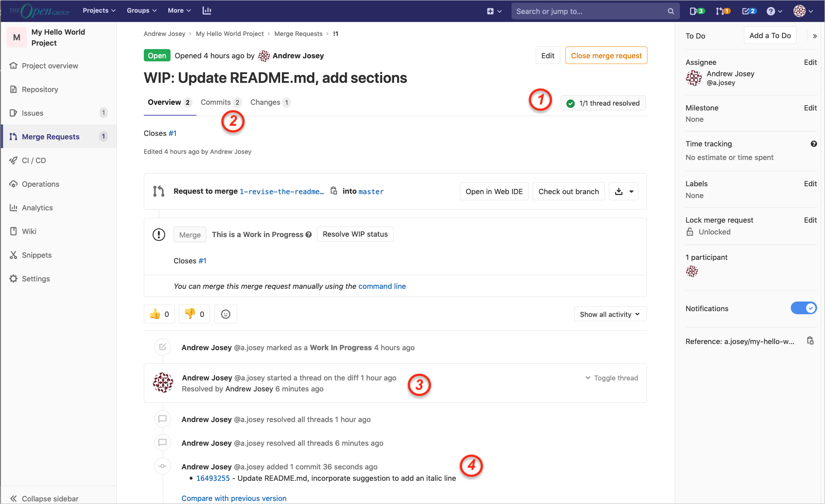Screen dimensions: 825x504
Task: Switch to the Changes tab
Action: 270,102
